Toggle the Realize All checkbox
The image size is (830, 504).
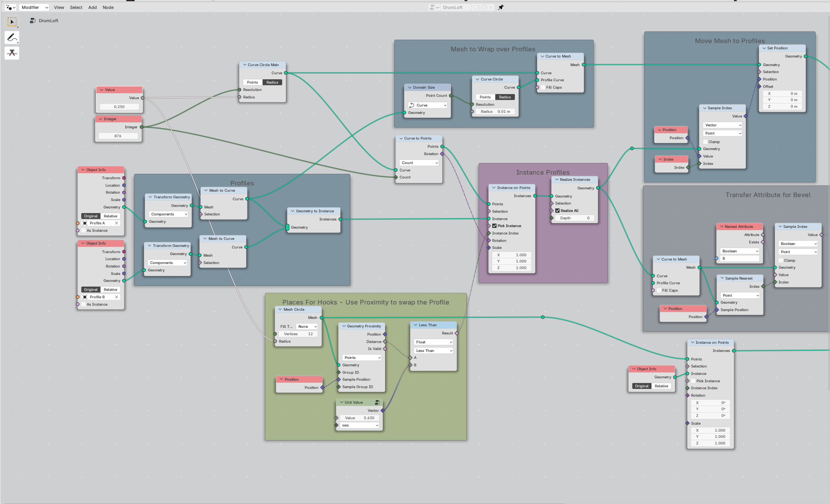click(558, 211)
